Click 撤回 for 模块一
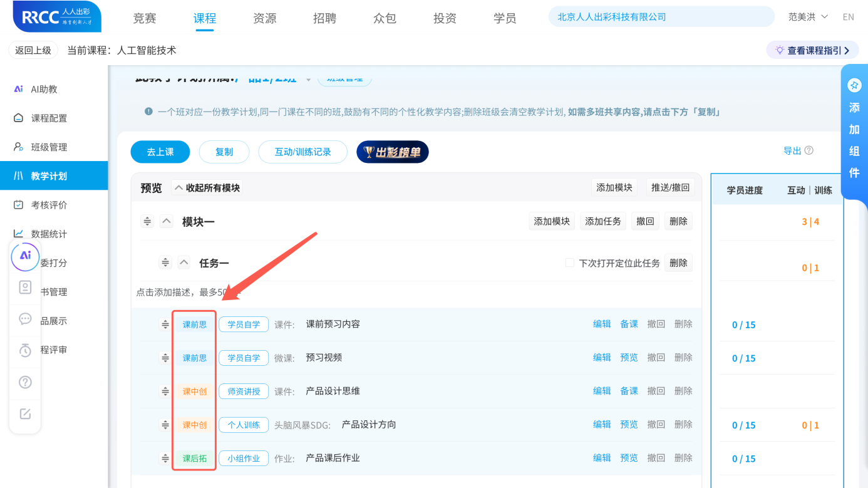The height and width of the screenshot is (488, 868). pyautogui.click(x=645, y=221)
